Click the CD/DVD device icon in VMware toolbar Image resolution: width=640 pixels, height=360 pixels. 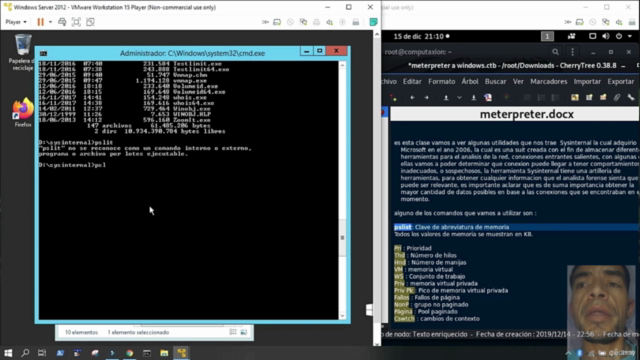click(290, 22)
